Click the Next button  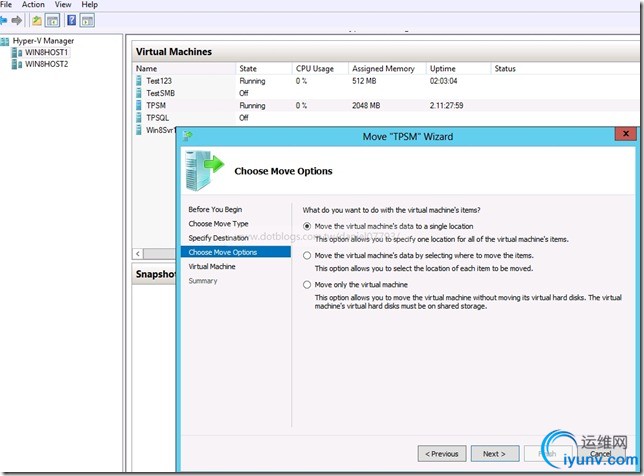[494, 453]
